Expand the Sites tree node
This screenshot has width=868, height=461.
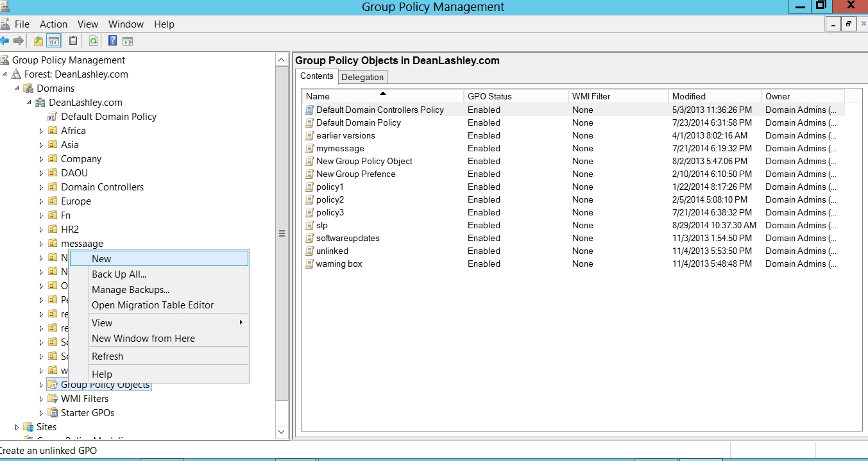point(17,427)
